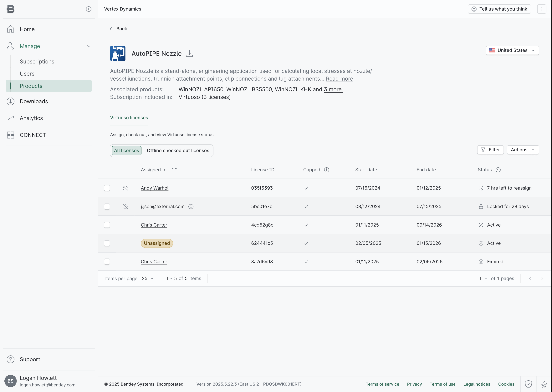Click the accessibility icon in footer
This screenshot has height=392, width=552.
(x=544, y=384)
